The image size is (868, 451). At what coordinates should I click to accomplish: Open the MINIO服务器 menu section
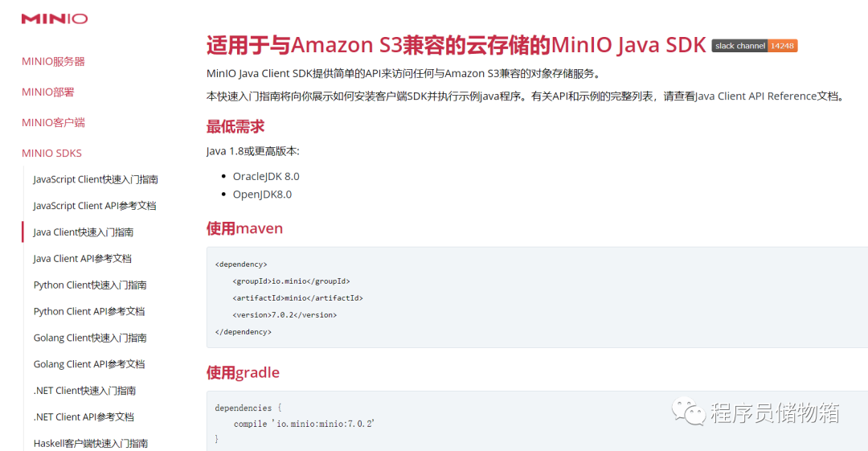[53, 61]
